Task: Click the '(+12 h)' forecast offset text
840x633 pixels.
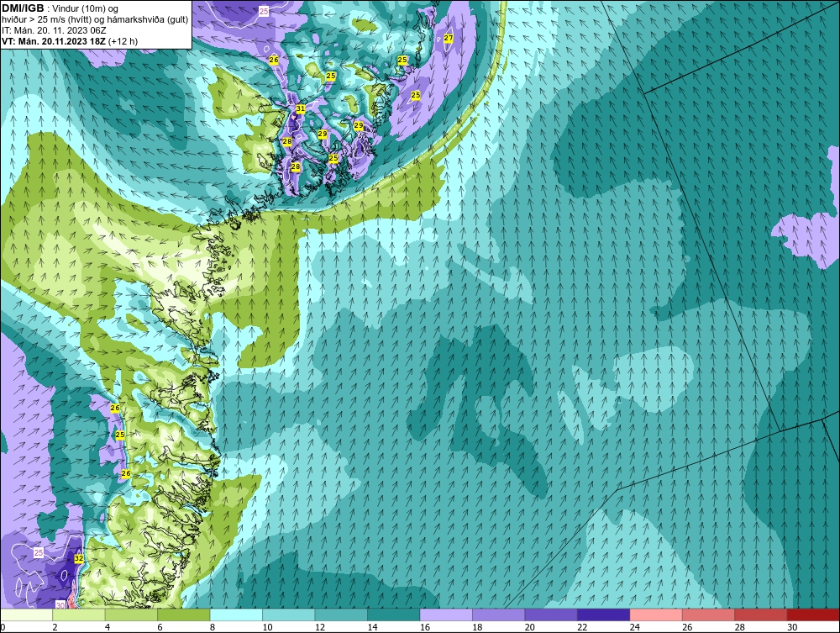Action: (123, 41)
